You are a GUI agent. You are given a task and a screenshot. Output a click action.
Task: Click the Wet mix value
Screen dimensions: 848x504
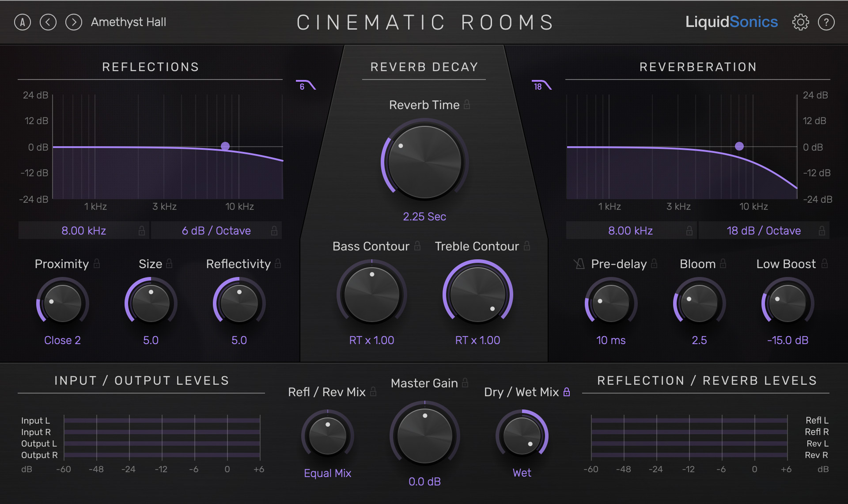click(522, 473)
